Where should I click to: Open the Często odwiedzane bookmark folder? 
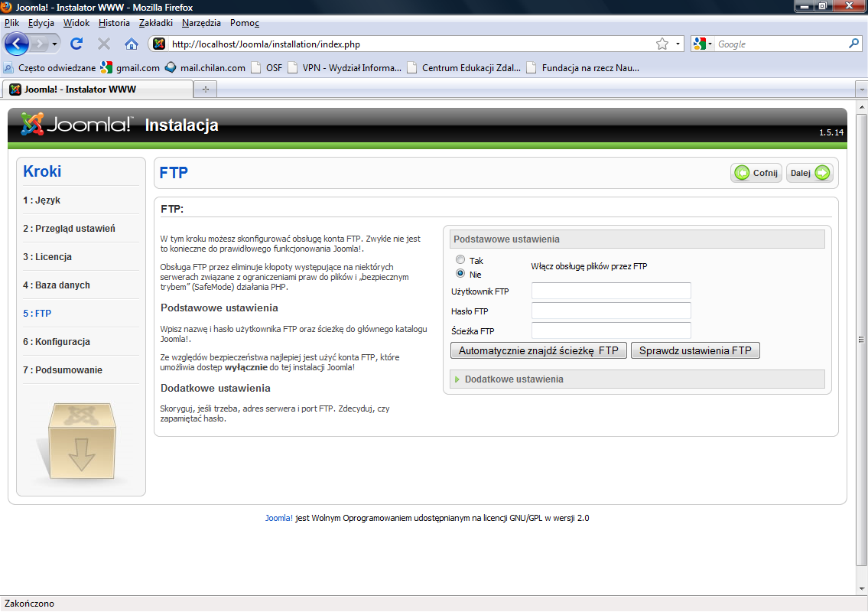click(50, 67)
